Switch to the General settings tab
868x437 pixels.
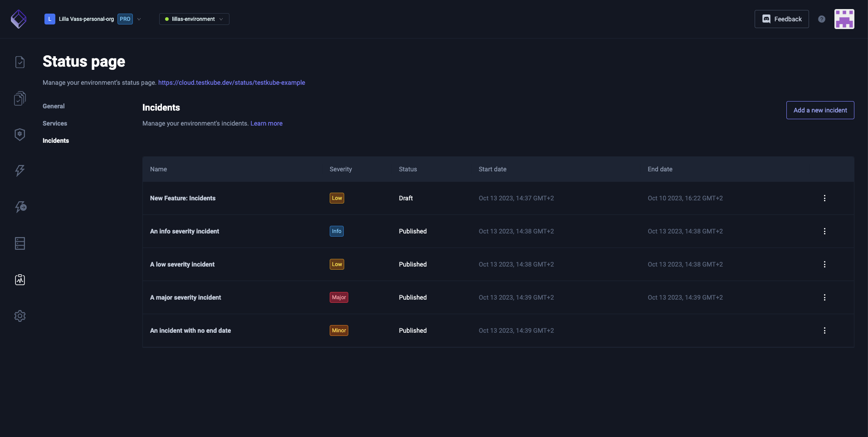point(54,106)
